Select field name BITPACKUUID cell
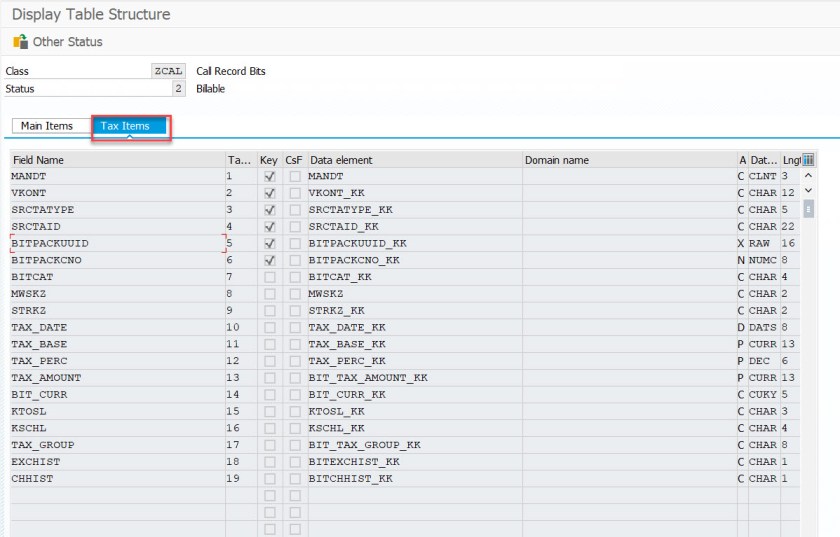Screen dimensions: 840x537 point(117,243)
